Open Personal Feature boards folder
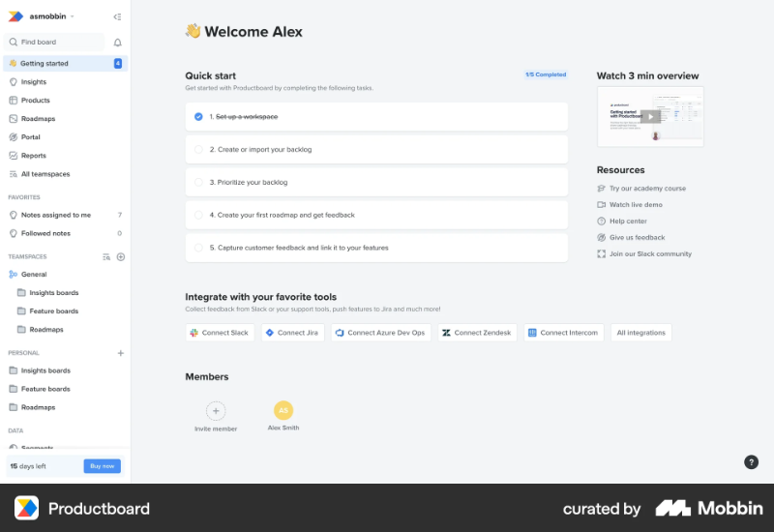Image resolution: width=774 pixels, height=532 pixels. (x=45, y=389)
